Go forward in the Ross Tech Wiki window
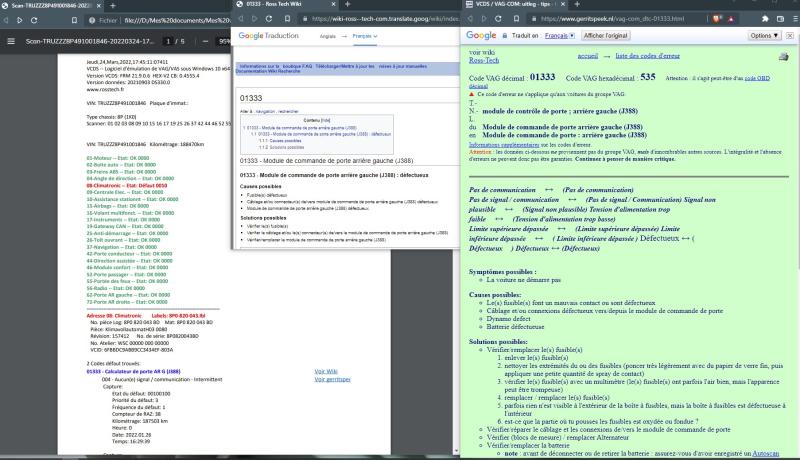The height and width of the screenshot is (460, 800). (x=254, y=18)
